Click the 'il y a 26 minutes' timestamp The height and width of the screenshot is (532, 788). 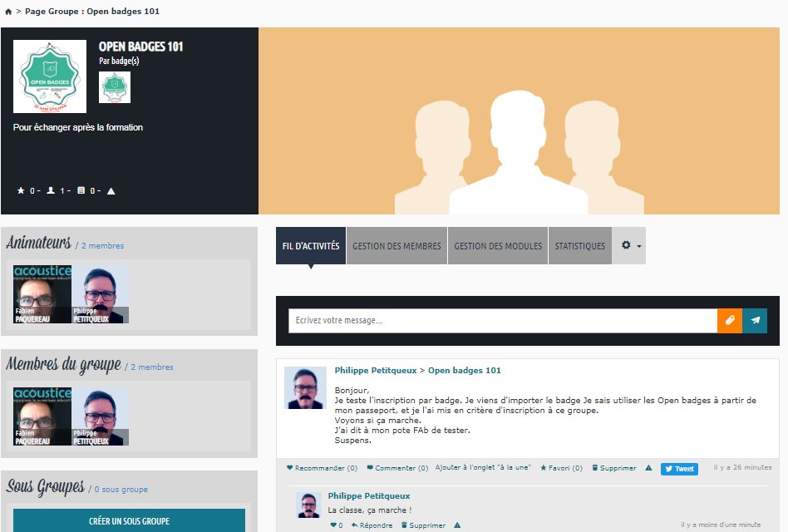coord(742,467)
